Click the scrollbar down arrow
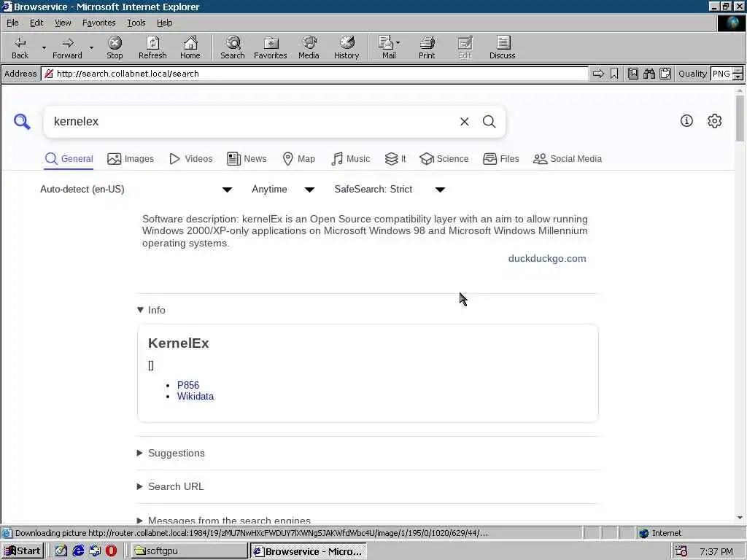 pos(740,518)
